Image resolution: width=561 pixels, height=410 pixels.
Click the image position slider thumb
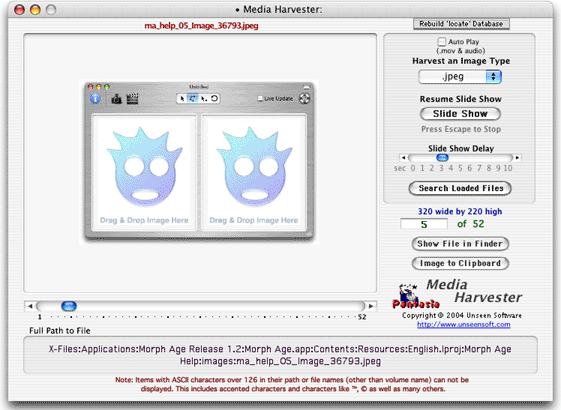[69, 306]
